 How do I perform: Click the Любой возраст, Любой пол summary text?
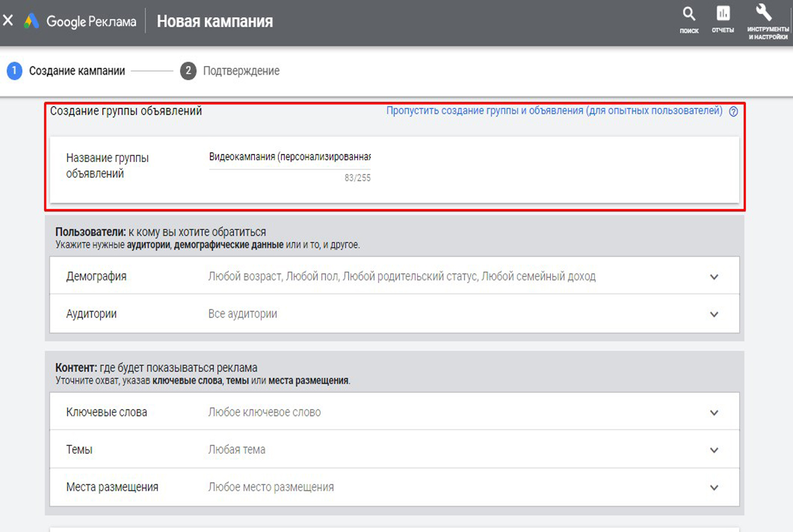pos(401,276)
